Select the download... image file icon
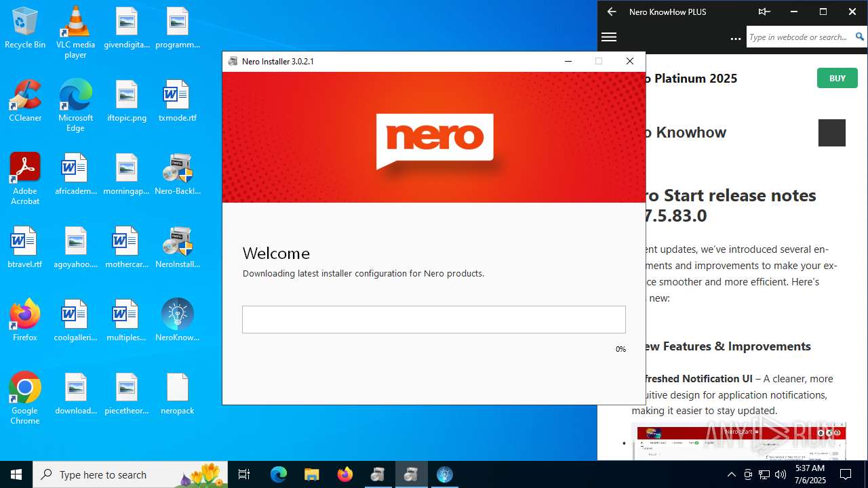Image resolution: width=868 pixels, height=488 pixels. point(75,394)
